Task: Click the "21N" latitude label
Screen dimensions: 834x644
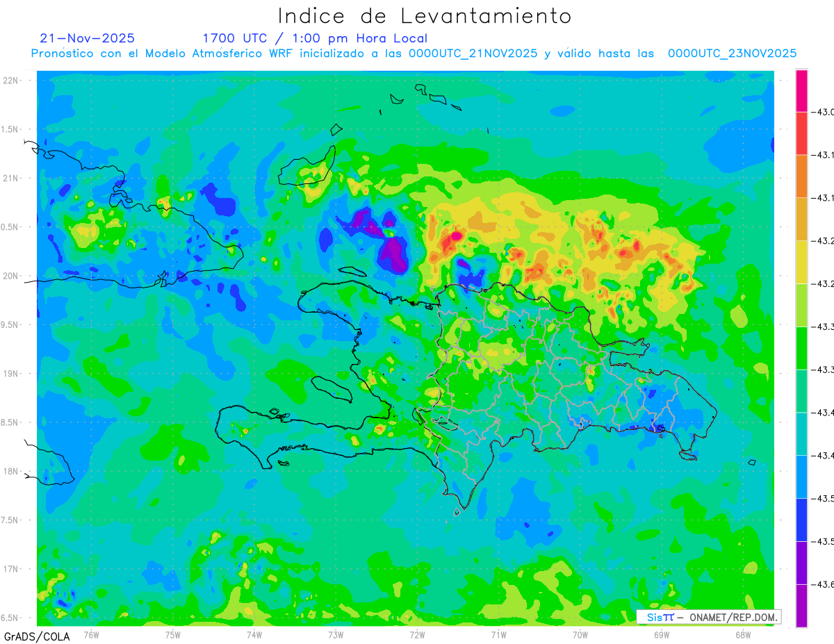Action: (10, 178)
